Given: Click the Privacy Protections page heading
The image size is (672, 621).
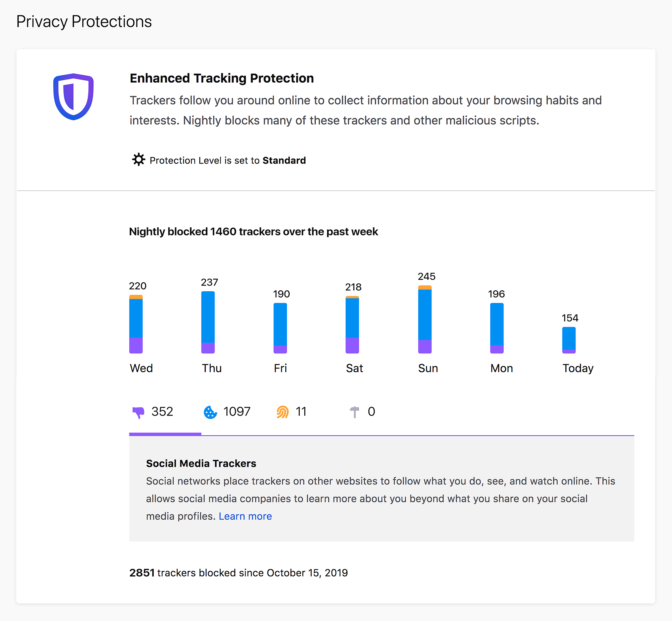Looking at the screenshot, I should 84,21.
